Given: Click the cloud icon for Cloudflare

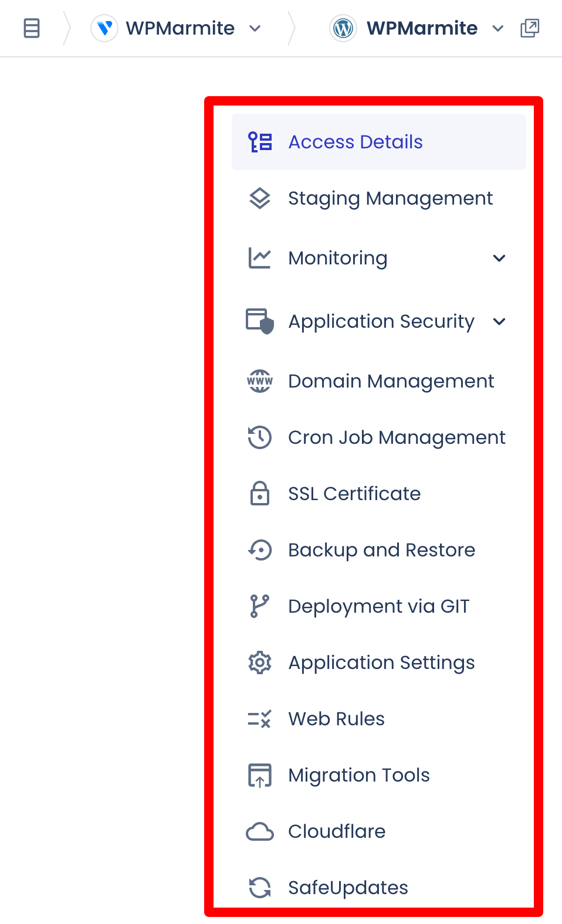Looking at the screenshot, I should (x=259, y=831).
